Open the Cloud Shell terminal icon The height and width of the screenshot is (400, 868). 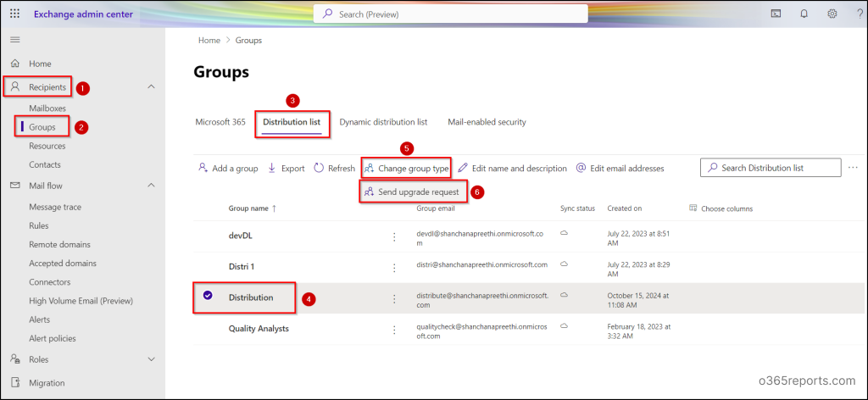point(776,14)
